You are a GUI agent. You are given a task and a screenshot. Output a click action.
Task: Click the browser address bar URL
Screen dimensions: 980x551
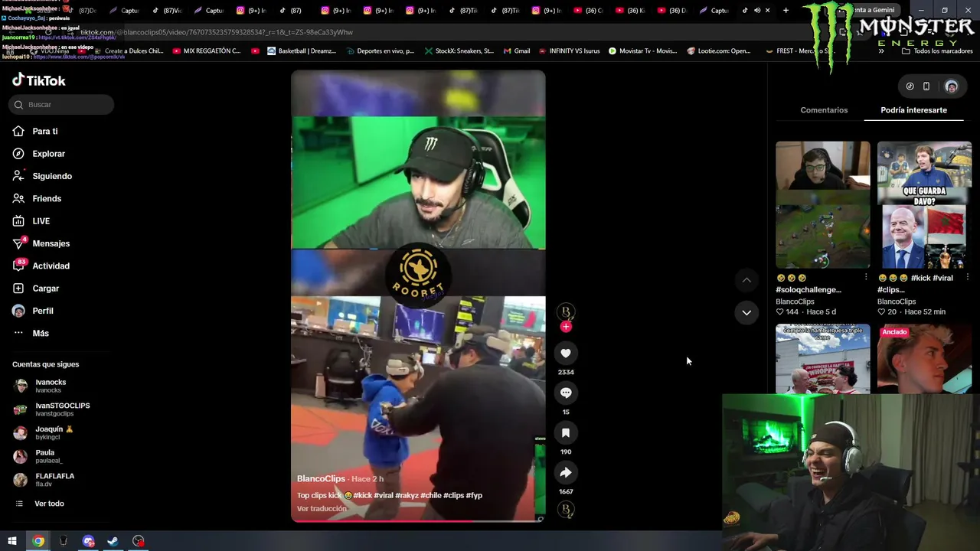pyautogui.click(x=217, y=32)
